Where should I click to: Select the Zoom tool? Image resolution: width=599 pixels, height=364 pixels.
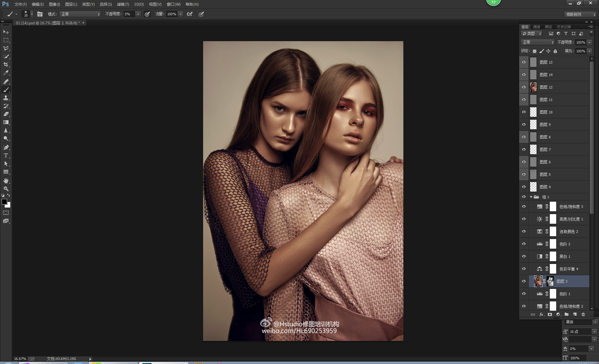click(x=6, y=189)
